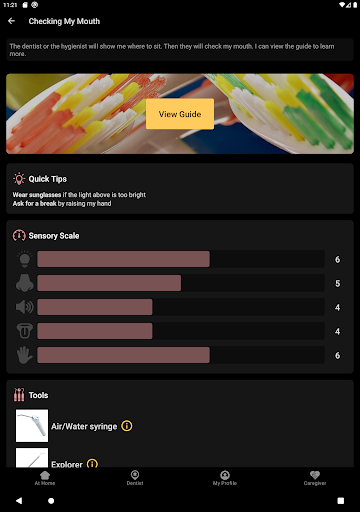Show info for Explorer tool
Screen dimensions: 360x512
92,463
